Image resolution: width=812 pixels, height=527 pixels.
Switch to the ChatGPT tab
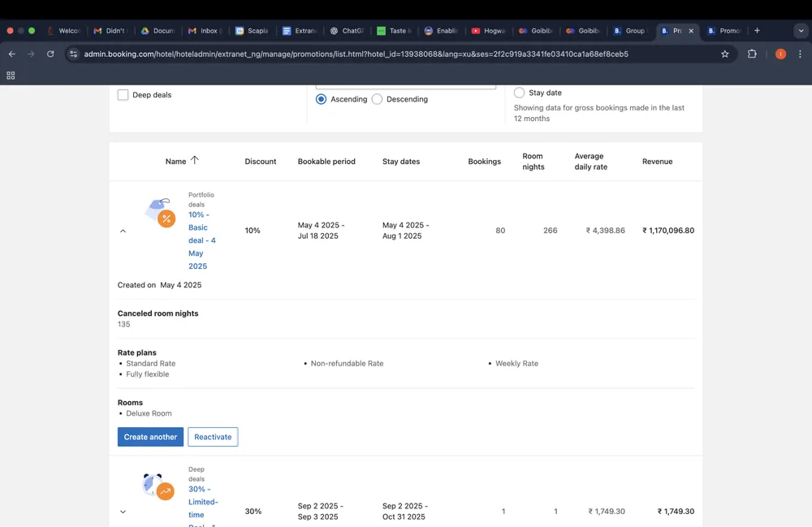(347, 31)
